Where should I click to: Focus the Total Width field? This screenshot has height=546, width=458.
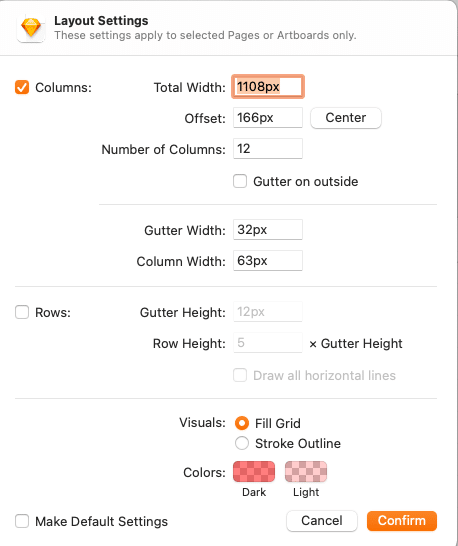tap(268, 86)
